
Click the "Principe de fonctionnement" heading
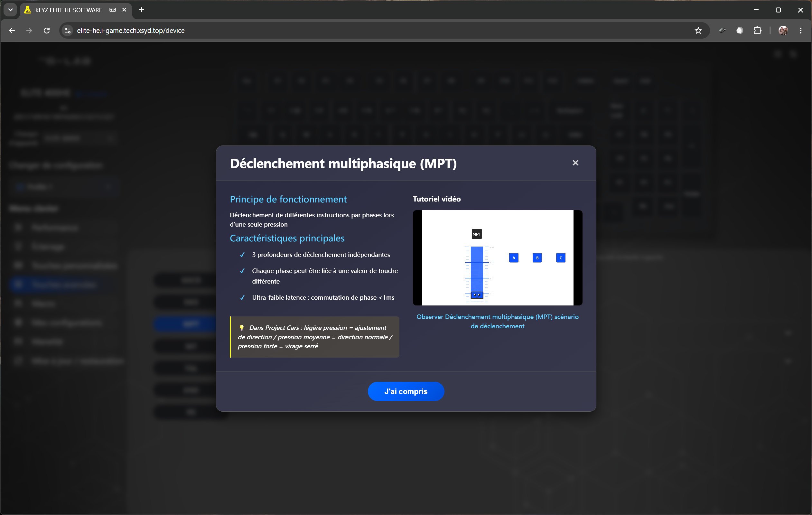(288, 199)
